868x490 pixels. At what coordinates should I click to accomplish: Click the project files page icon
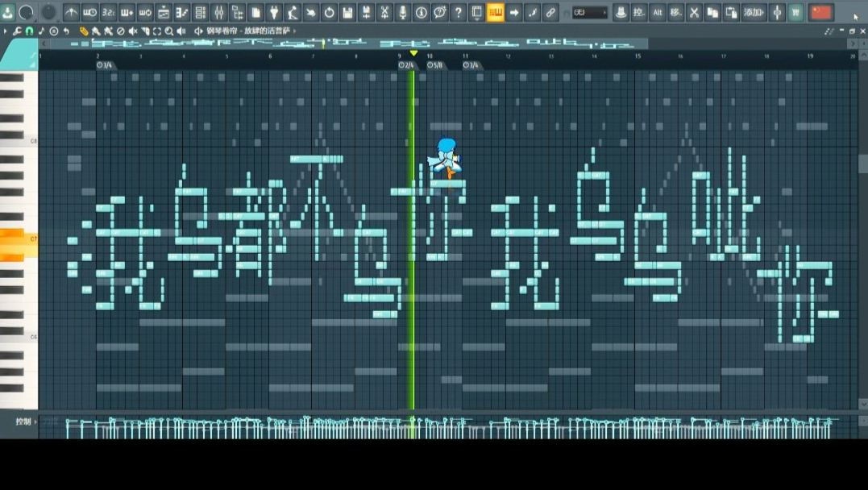(255, 12)
